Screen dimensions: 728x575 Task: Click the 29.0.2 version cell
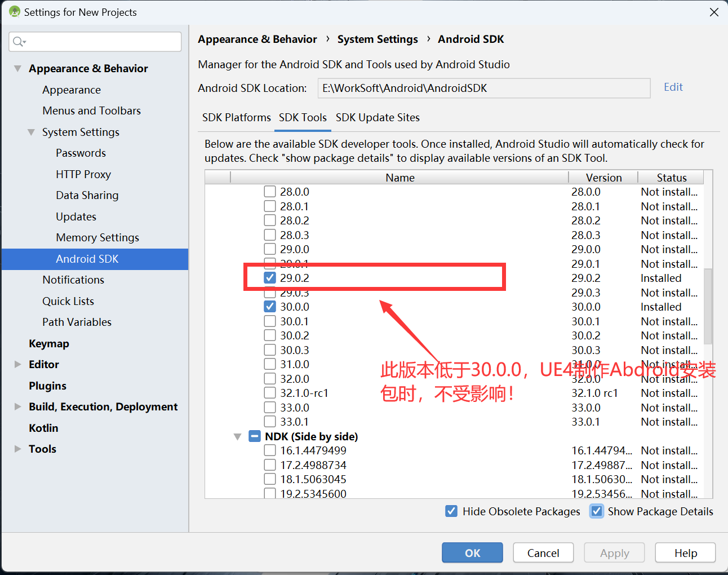coord(586,278)
